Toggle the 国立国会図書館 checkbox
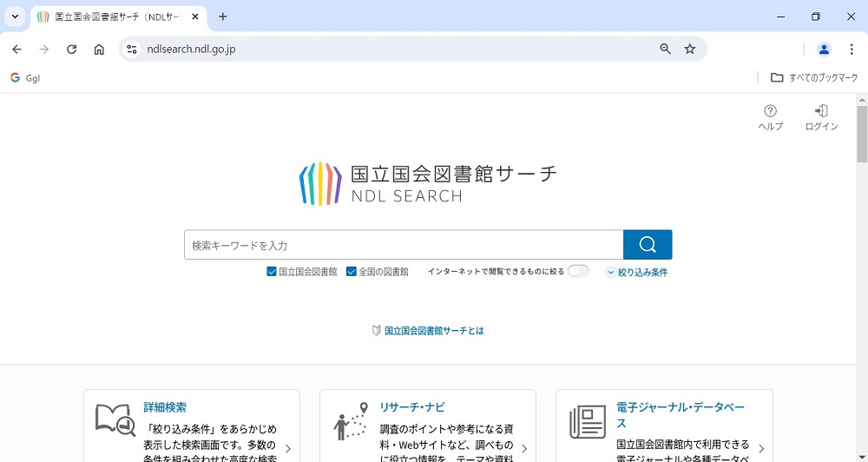Viewport: 868px width, 462px height. [x=271, y=272]
